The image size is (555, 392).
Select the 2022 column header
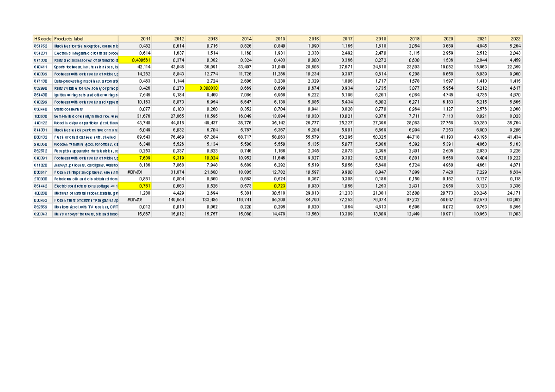pyautogui.click(x=506, y=38)
